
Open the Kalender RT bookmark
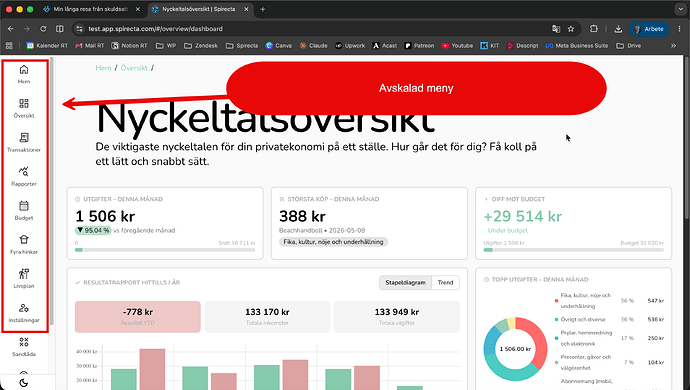pyautogui.click(x=47, y=45)
